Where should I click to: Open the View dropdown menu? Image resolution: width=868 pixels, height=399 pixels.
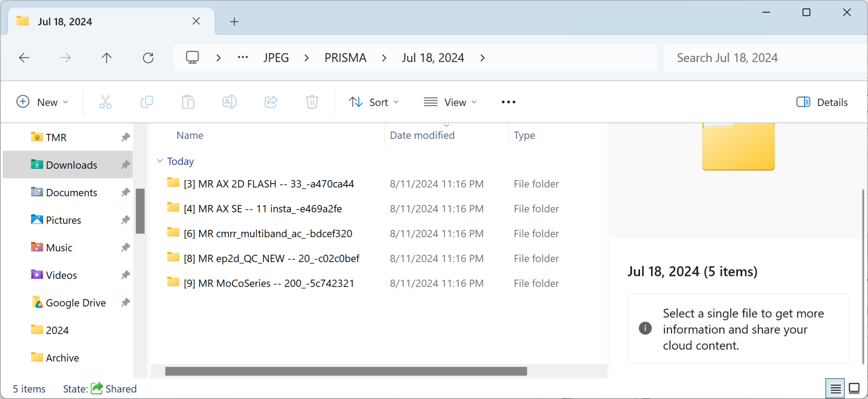pyautogui.click(x=450, y=102)
